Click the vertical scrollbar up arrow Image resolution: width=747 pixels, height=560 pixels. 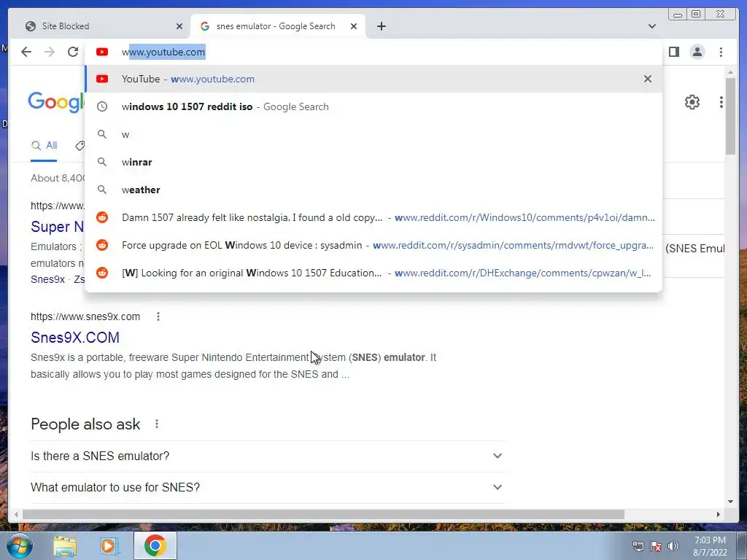click(x=731, y=72)
